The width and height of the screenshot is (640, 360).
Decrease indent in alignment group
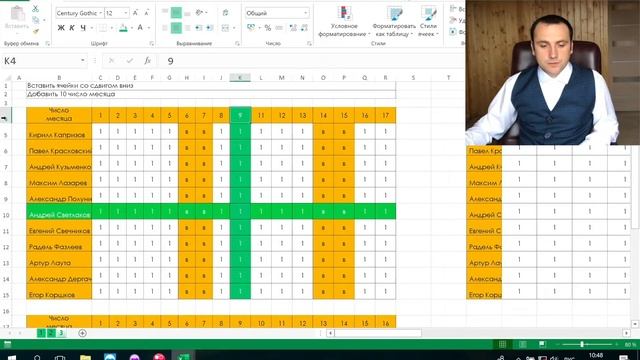click(x=198, y=28)
